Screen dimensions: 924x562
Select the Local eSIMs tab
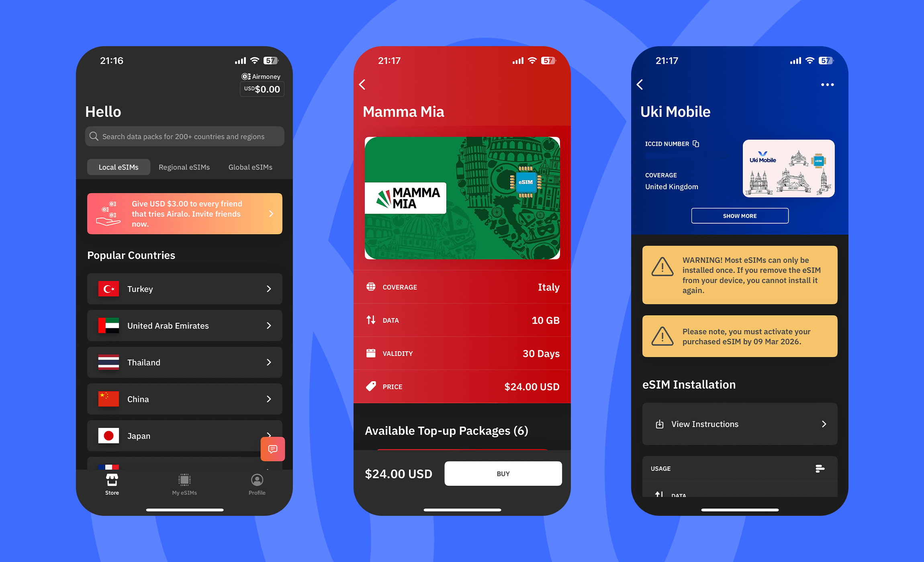coord(119,167)
